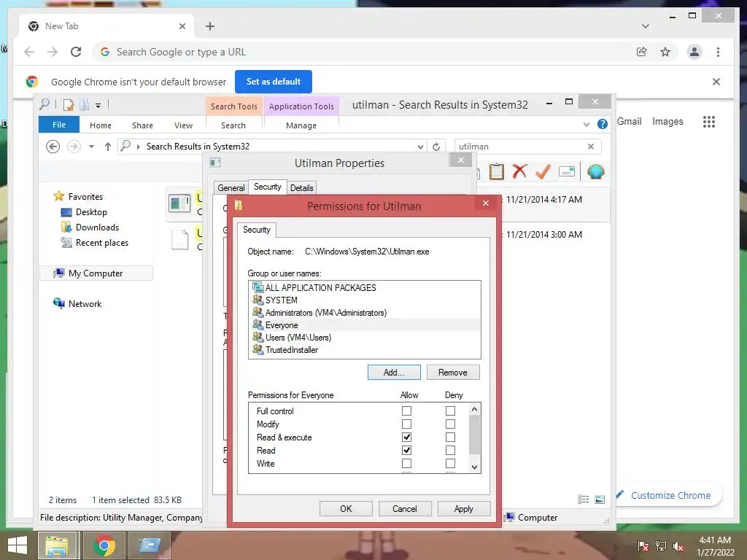Open File menu in Explorer ribbon
This screenshot has width=747, height=560.
click(59, 125)
